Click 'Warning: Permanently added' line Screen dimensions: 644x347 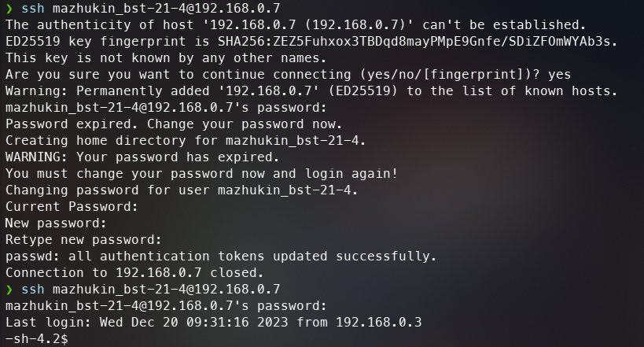pyautogui.click(x=311, y=90)
